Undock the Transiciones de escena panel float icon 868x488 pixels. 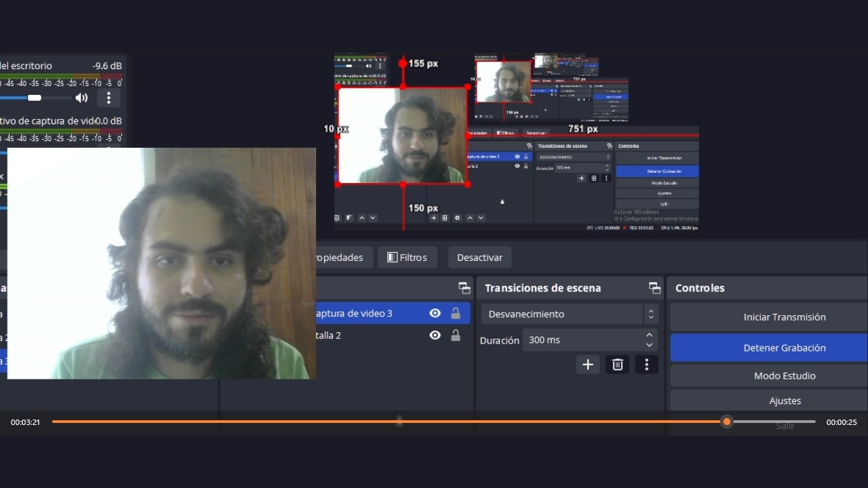(x=654, y=288)
